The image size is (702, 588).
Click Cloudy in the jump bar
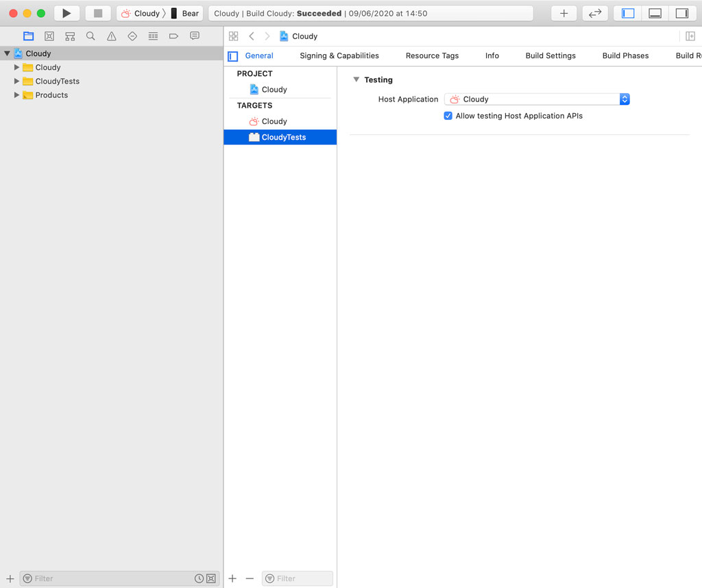[299, 36]
